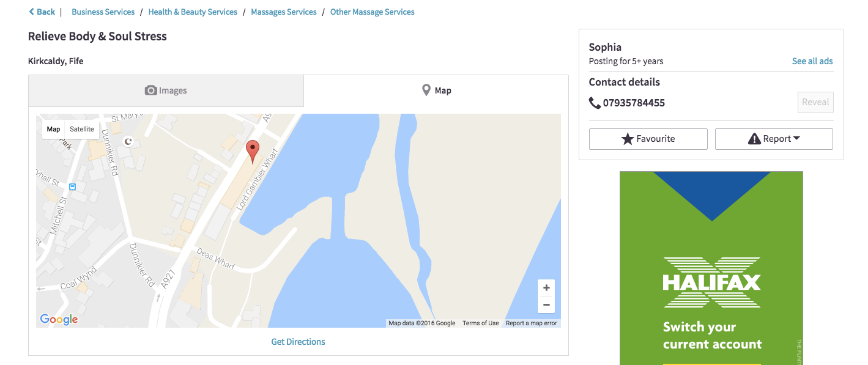Select the Map tab

[436, 90]
